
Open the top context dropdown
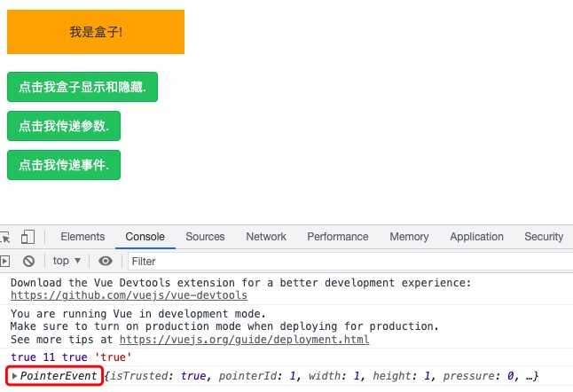tap(67, 261)
